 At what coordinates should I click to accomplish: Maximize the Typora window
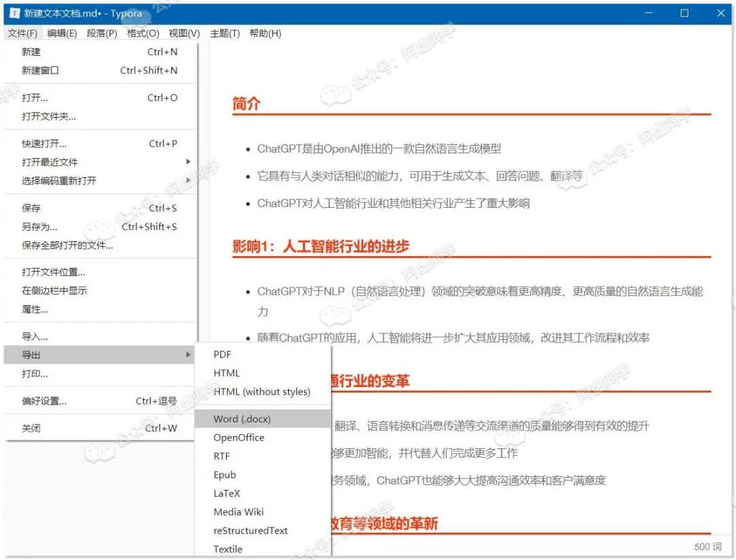(685, 13)
